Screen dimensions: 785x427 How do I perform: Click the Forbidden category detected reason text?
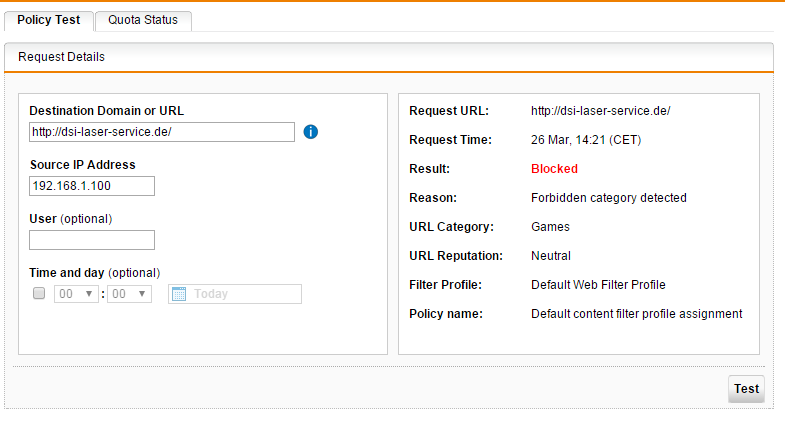click(609, 198)
